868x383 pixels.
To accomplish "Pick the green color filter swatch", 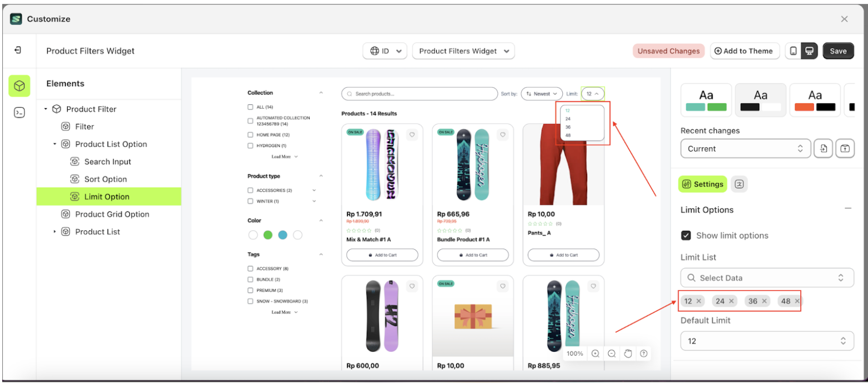I will (268, 235).
